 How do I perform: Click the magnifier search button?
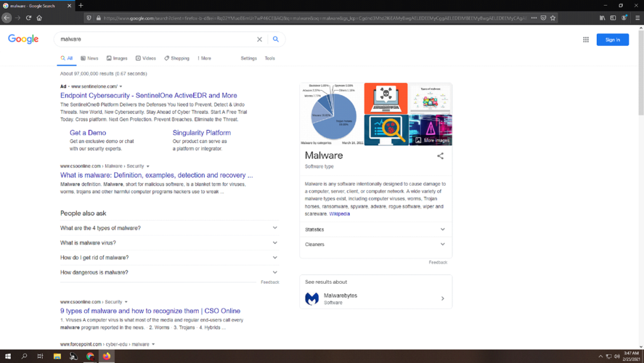[x=275, y=39]
